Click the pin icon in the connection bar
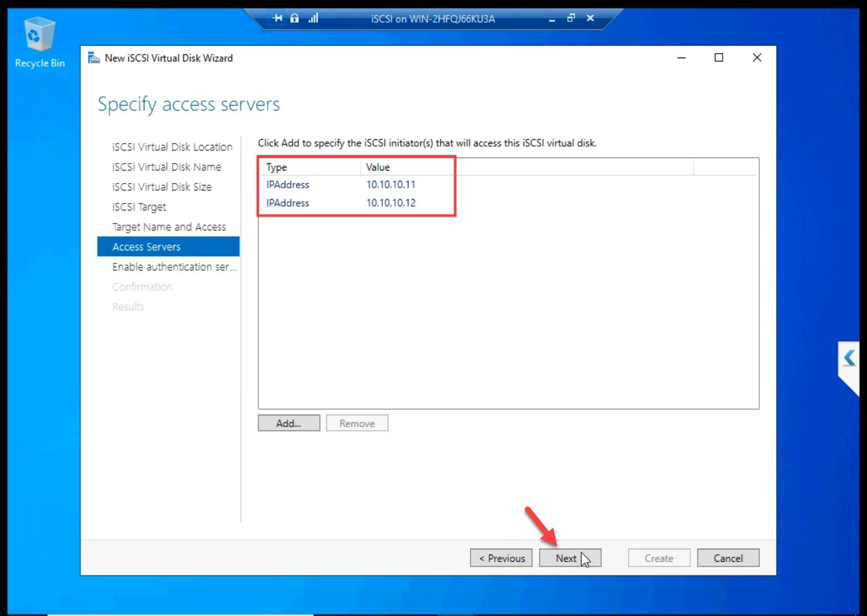867x616 pixels. pyautogui.click(x=277, y=18)
